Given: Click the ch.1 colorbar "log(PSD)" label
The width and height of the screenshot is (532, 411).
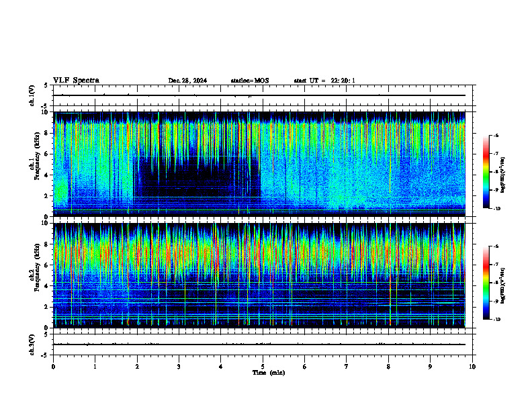Looking at the screenshot, I should click(x=502, y=175).
